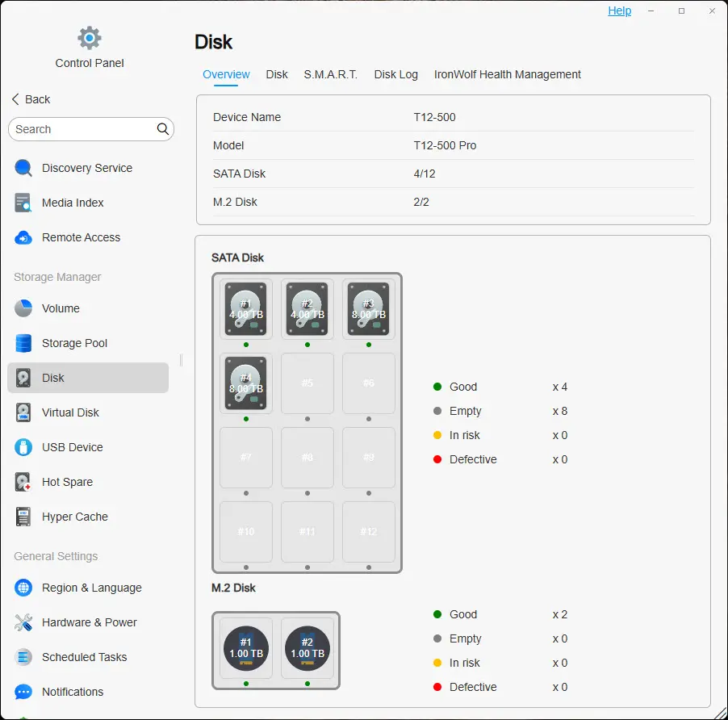
Task: Select SATA disk #1 4.00 TB
Action: pos(246,309)
